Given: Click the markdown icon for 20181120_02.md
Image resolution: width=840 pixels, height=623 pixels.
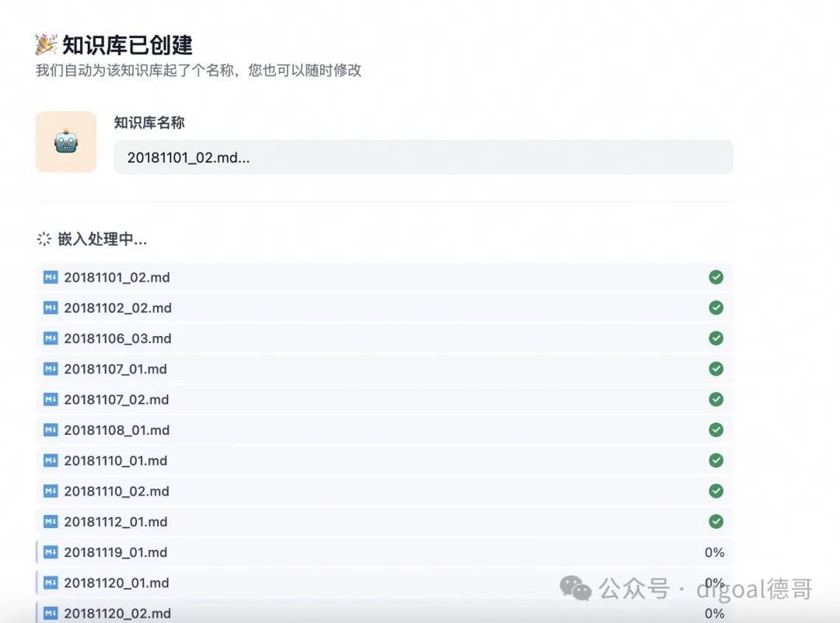Looking at the screenshot, I should click(x=51, y=613).
